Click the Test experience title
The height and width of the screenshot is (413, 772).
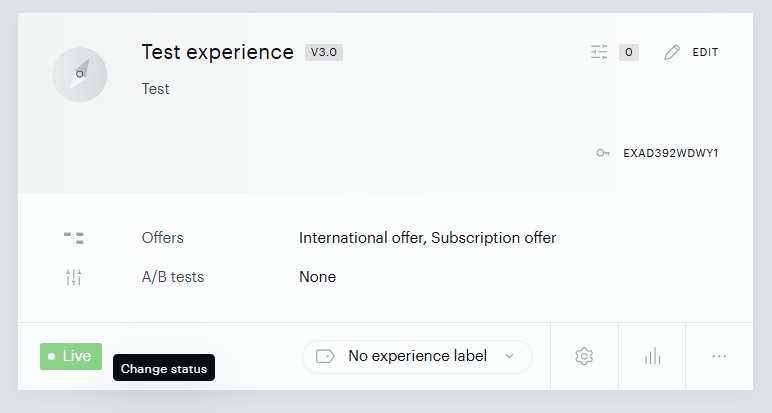coord(218,52)
